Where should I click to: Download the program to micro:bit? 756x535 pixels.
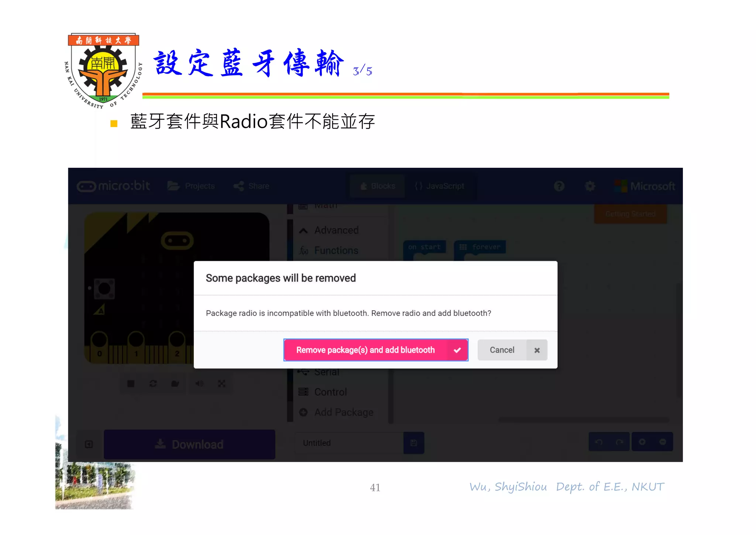click(189, 444)
